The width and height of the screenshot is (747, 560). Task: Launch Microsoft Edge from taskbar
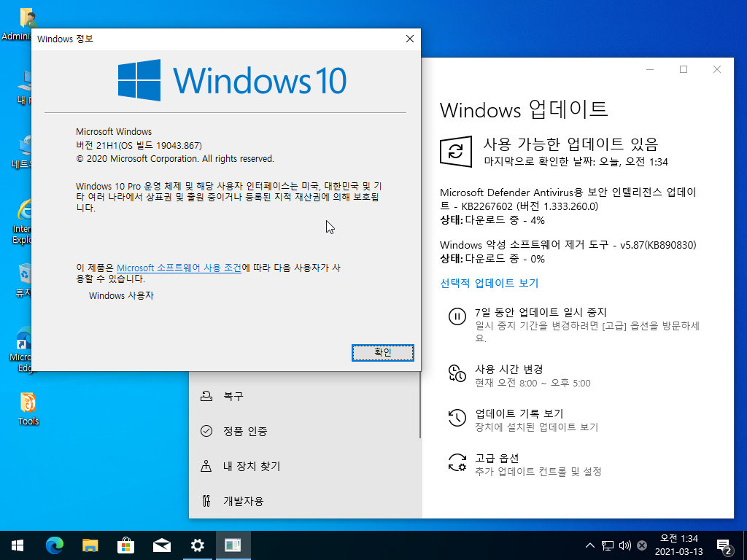click(54, 545)
